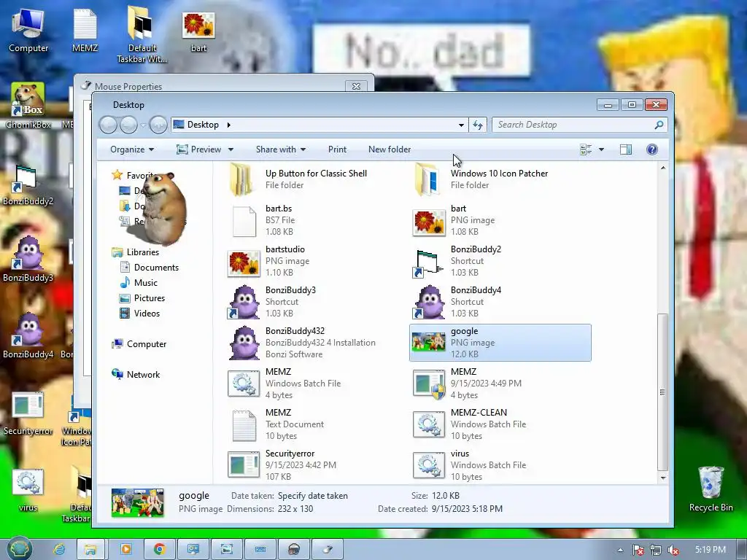The width and height of the screenshot is (747, 560).
Task: Open the address bar history dropdown
Action: pos(461,125)
